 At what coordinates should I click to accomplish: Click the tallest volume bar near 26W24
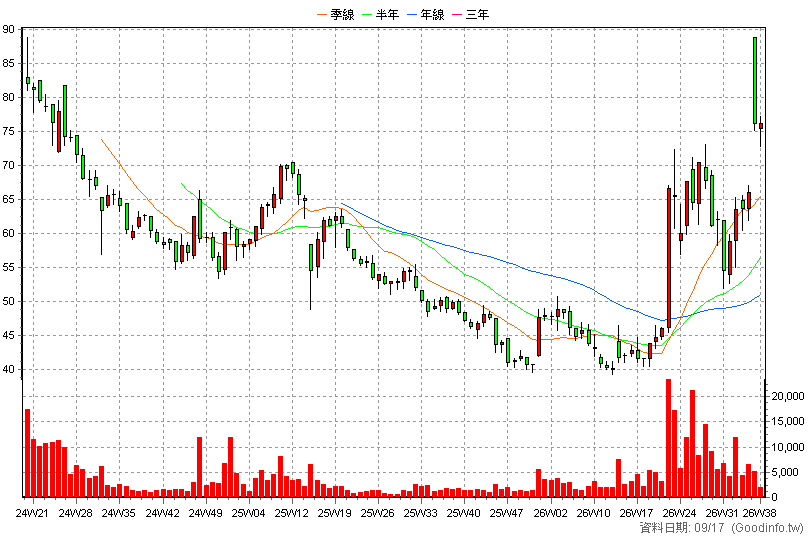[x=668, y=438]
